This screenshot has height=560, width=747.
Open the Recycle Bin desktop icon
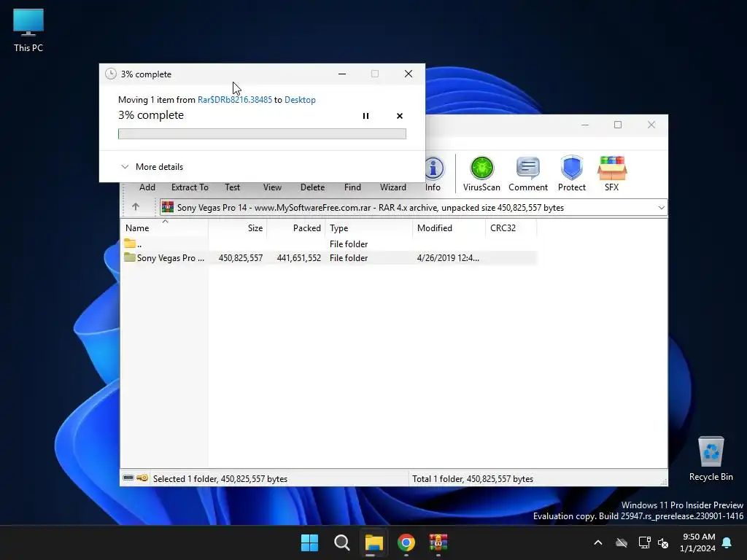tap(711, 459)
